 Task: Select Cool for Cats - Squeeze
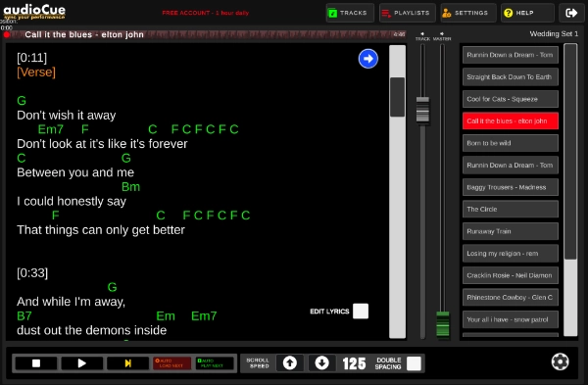tap(510, 99)
